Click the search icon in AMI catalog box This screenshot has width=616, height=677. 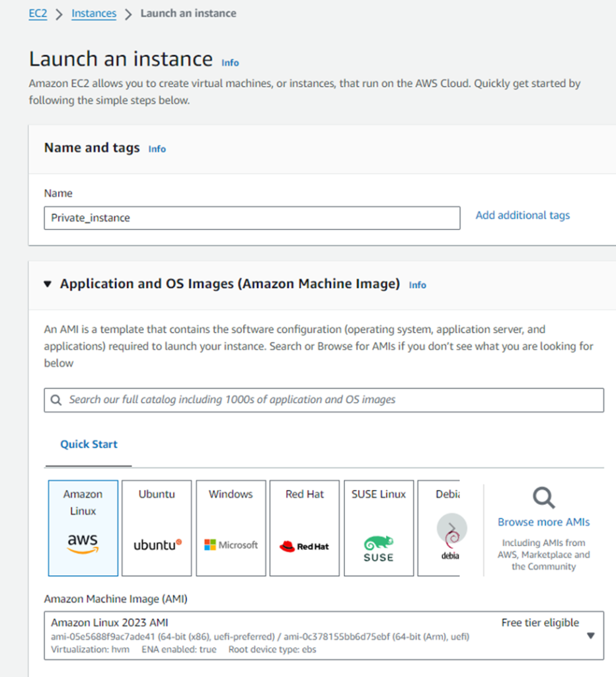(56, 400)
